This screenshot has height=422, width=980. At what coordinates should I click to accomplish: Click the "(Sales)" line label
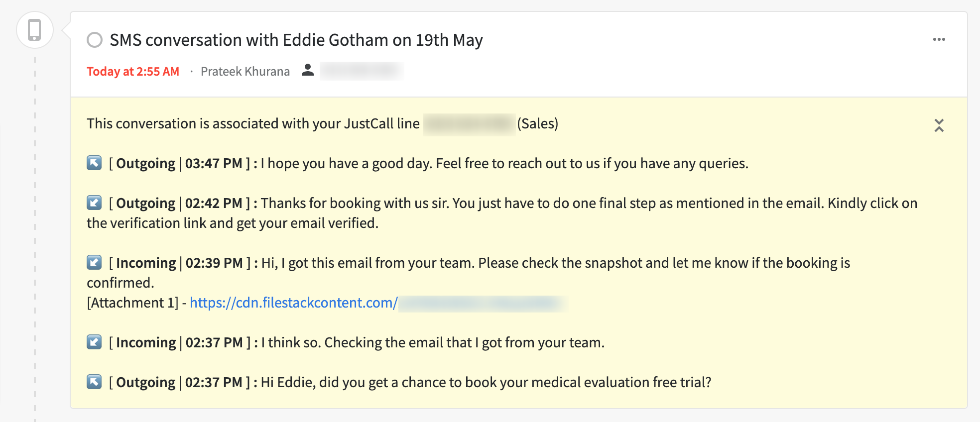click(537, 123)
